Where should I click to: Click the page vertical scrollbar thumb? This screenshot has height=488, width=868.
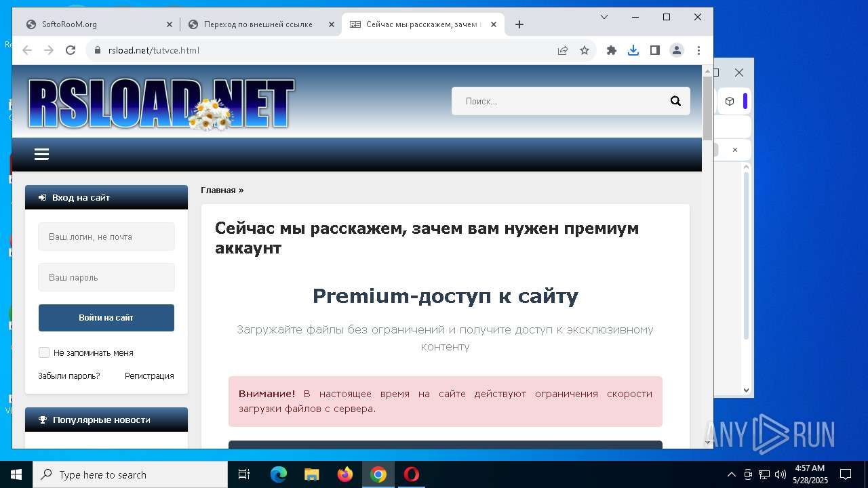[707, 108]
